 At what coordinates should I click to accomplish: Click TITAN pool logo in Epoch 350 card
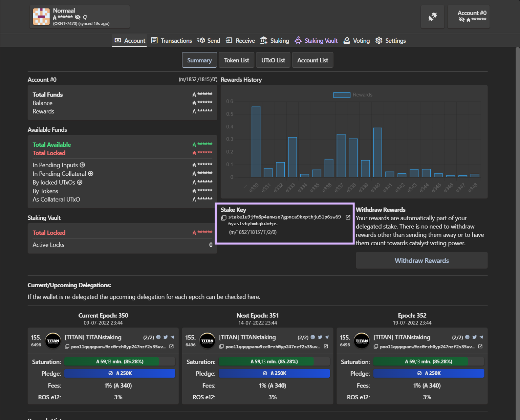pyautogui.click(x=53, y=341)
